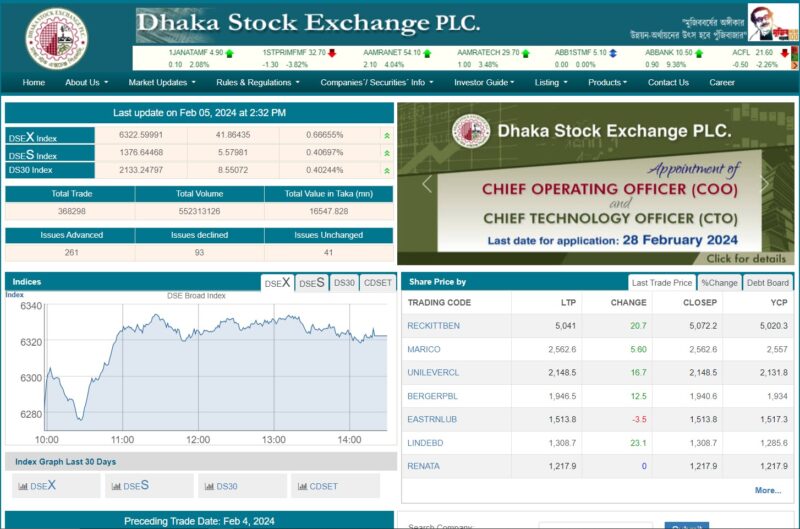Switch the indices chart to DS30 tab

pyautogui.click(x=344, y=284)
